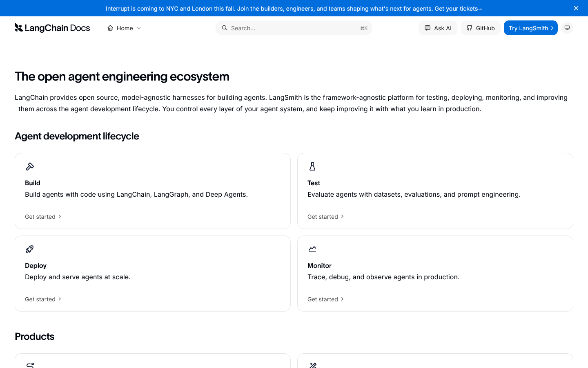588x368 pixels.
Task: Click the Deploy card title
Action: (x=36, y=265)
